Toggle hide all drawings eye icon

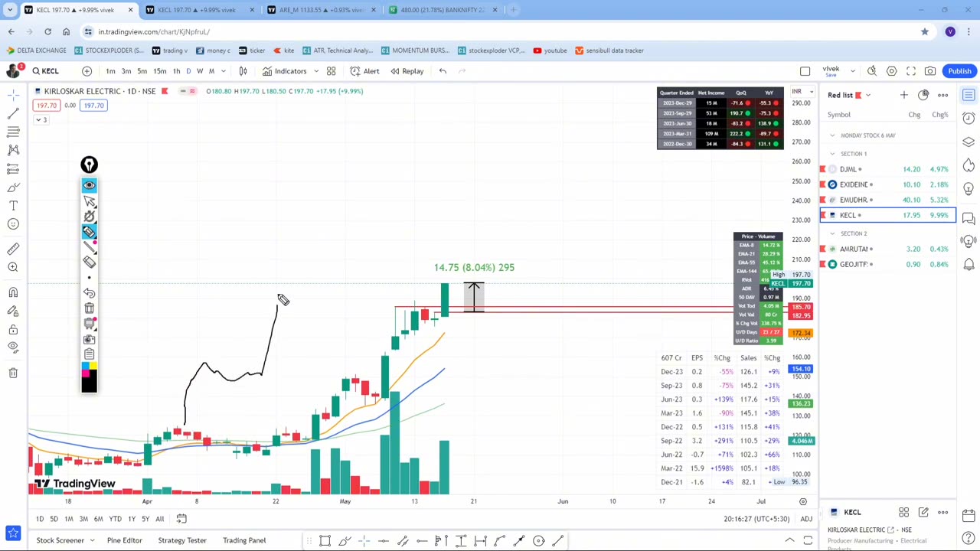[13, 347]
